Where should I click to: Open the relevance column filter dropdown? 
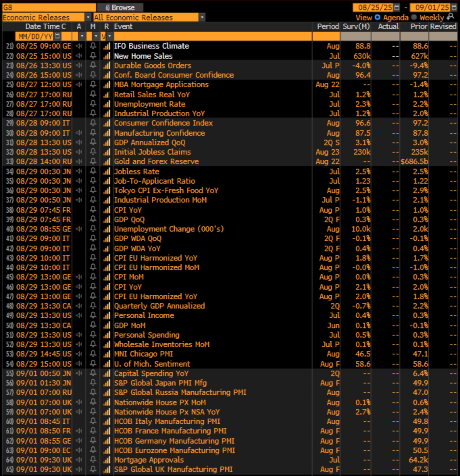coord(109,36)
